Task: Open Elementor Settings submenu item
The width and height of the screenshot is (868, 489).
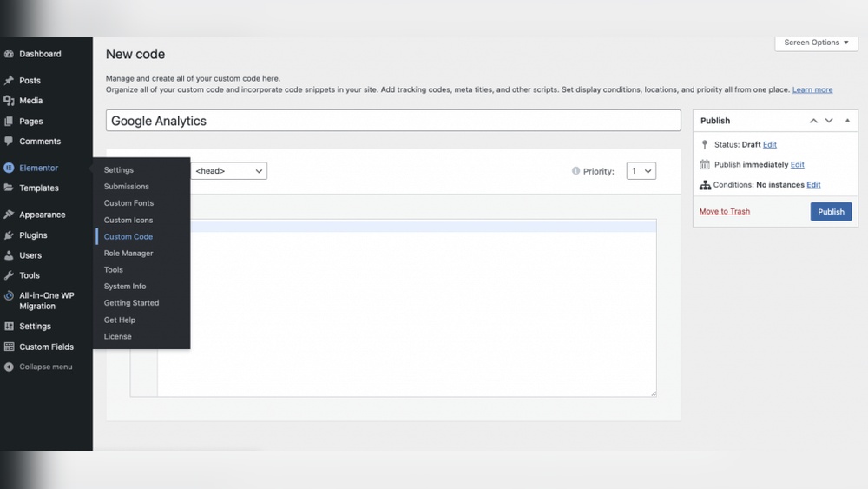Action: [118, 170]
